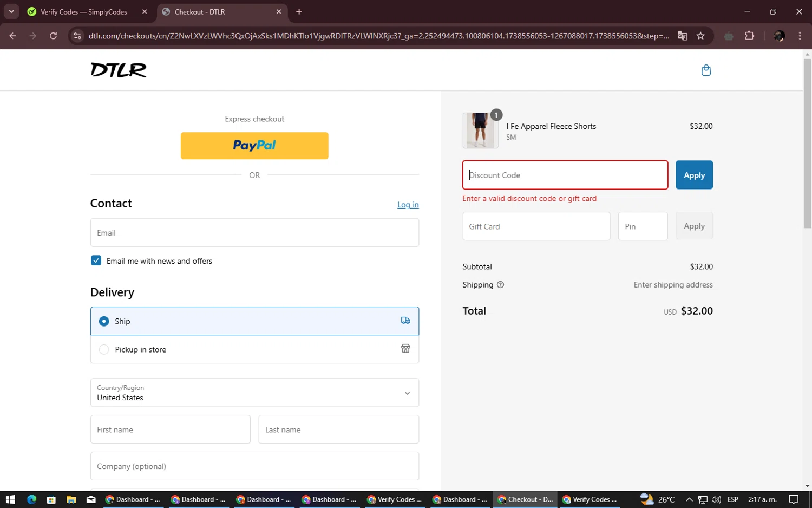Switch to Verify Codes — SimplyCodes tab
This screenshot has width=812, height=508.
88,11
